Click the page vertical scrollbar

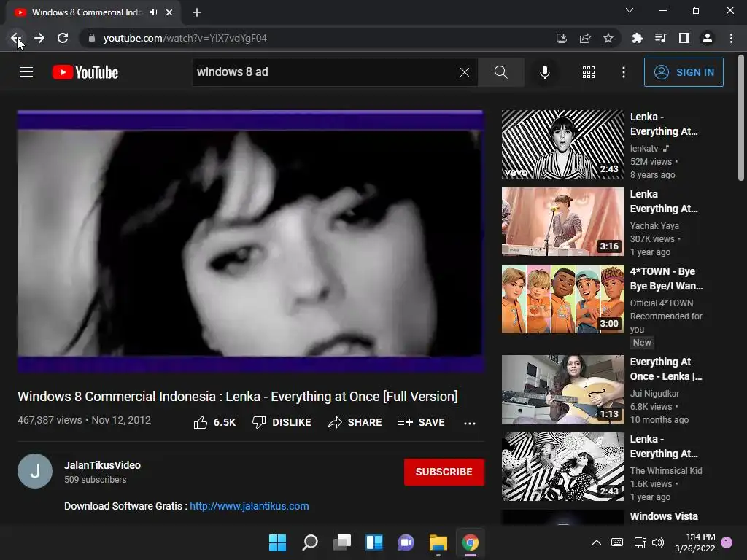point(741,117)
